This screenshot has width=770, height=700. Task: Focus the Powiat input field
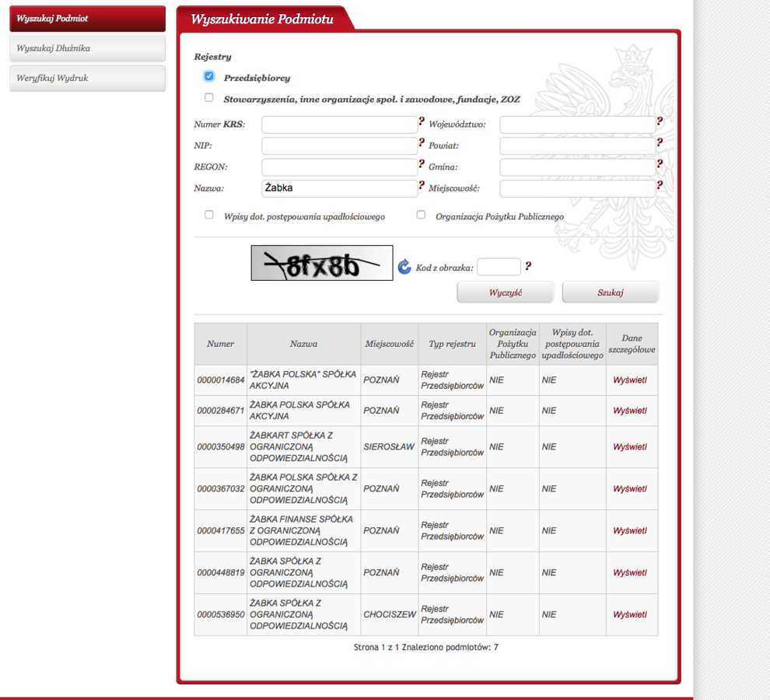click(x=577, y=146)
